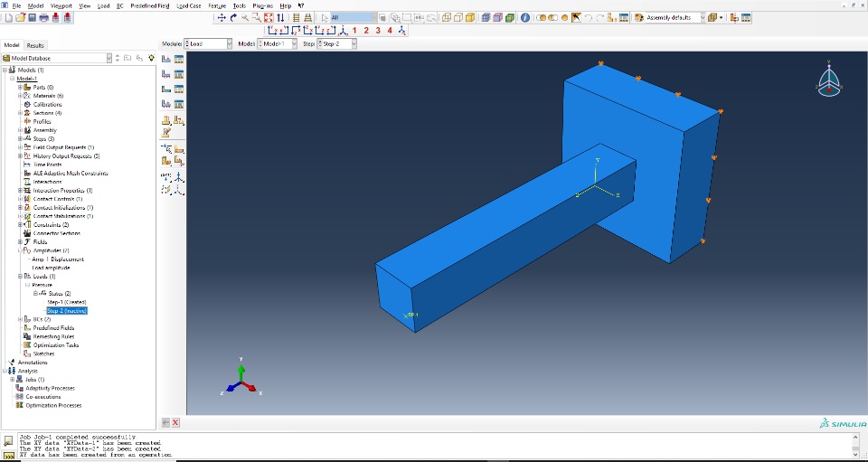Select Step-1 (Created) in the tree
The height and width of the screenshot is (462, 868).
pyautogui.click(x=66, y=302)
